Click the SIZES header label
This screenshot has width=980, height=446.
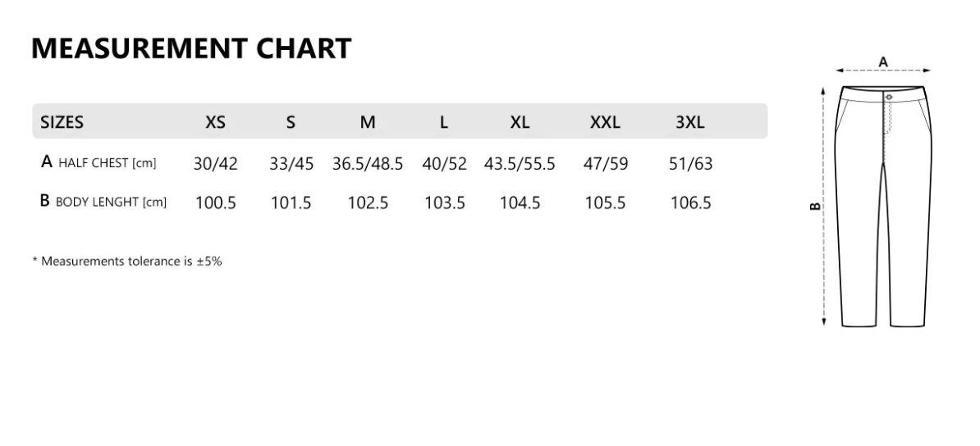(62, 122)
